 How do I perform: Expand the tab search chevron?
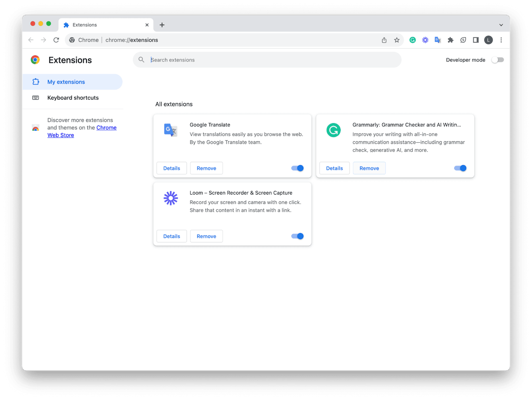[501, 25]
